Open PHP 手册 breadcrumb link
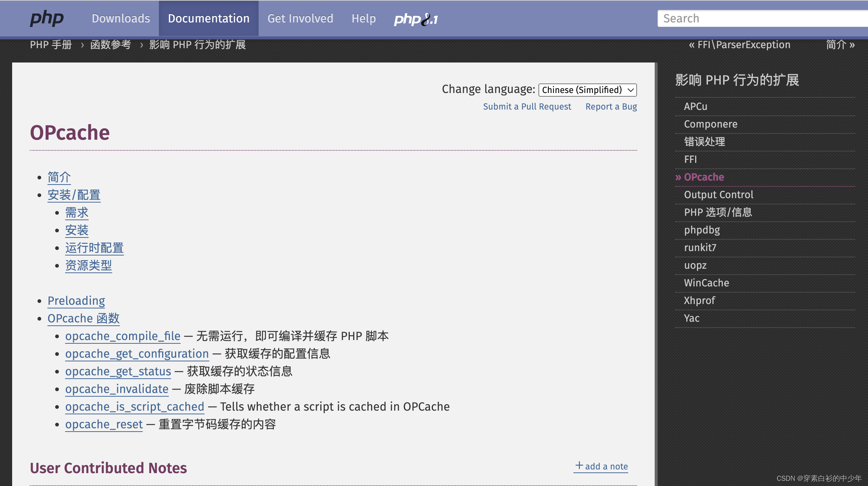Screen dimensions: 868x486 51,44
